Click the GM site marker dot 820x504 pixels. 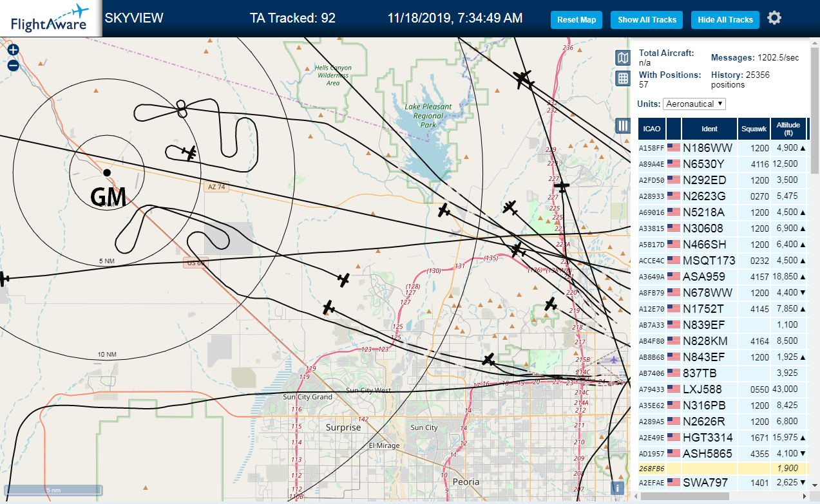tap(107, 173)
